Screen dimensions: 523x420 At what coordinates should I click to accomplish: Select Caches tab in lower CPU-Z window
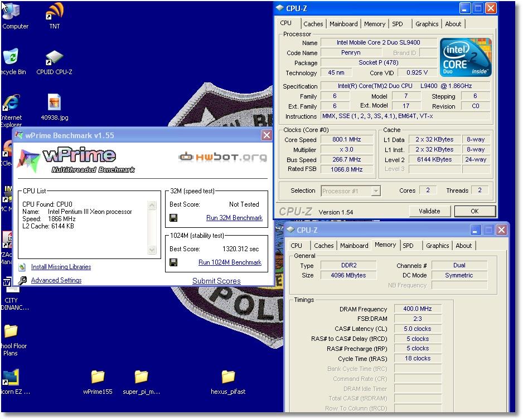(323, 246)
